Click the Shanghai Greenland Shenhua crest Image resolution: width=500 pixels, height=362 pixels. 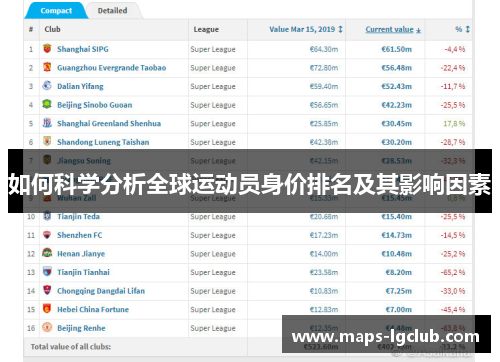47,123
